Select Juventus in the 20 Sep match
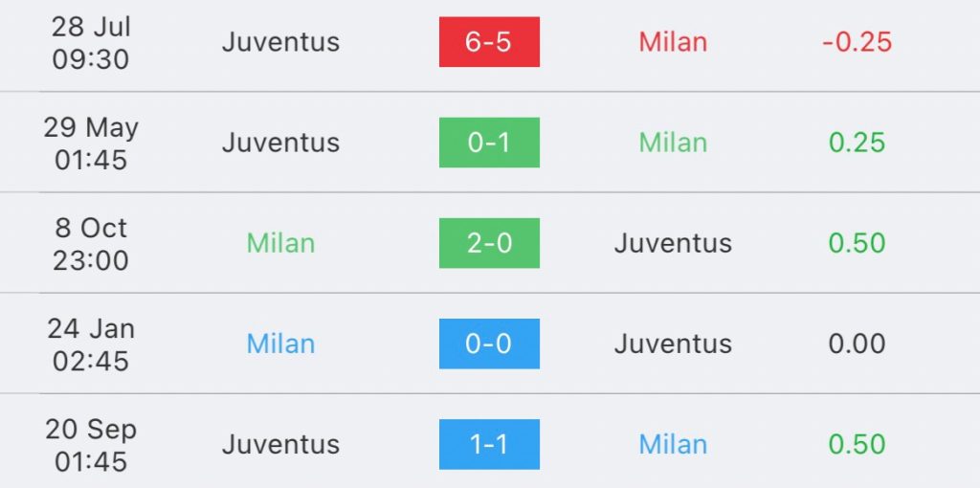 click(280, 444)
